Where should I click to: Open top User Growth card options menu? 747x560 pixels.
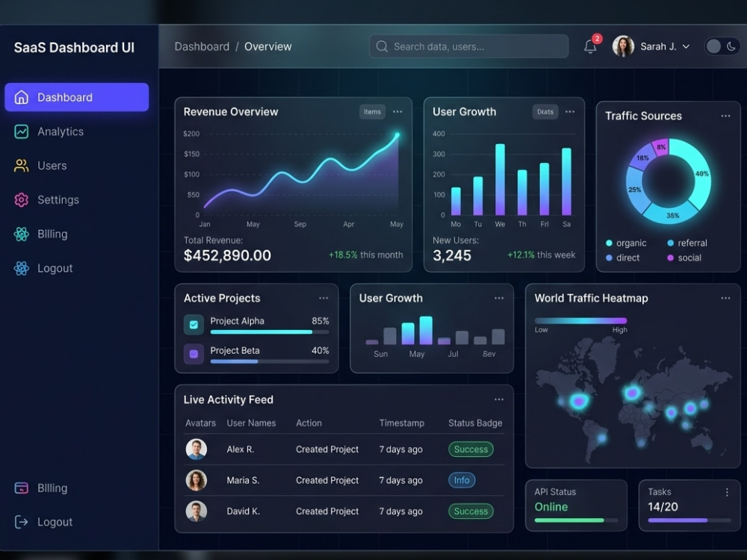pyautogui.click(x=570, y=112)
